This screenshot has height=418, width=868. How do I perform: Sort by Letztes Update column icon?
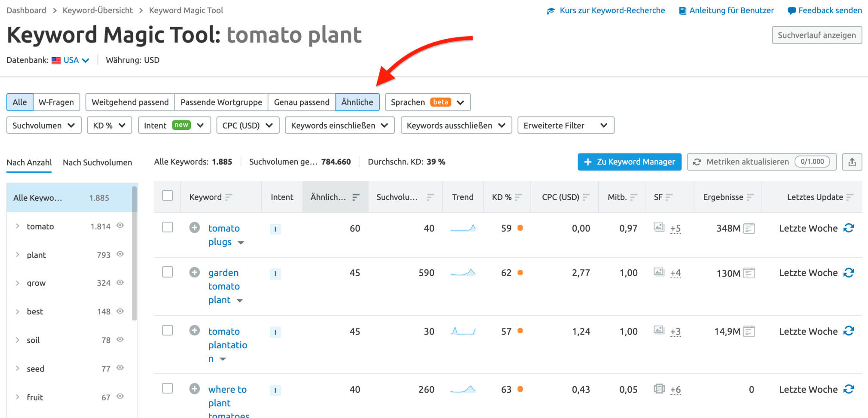(x=850, y=197)
